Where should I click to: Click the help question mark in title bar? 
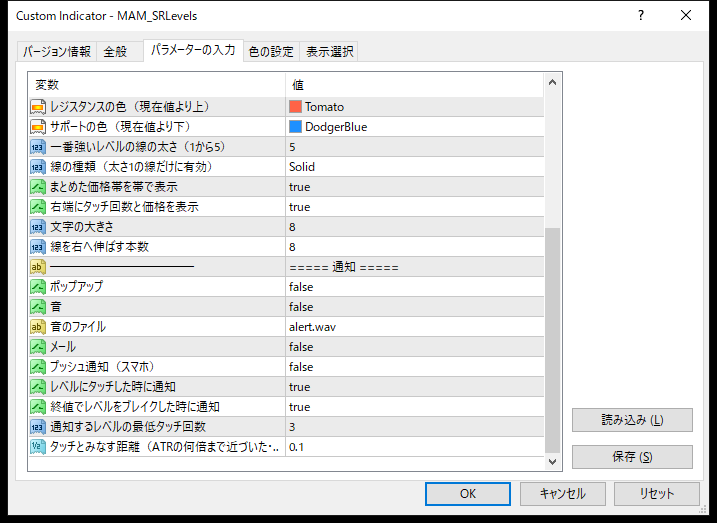641,16
